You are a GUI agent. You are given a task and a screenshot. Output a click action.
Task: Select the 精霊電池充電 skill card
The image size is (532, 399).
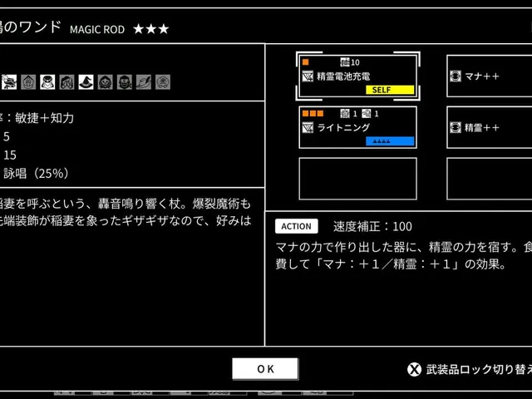pyautogui.click(x=357, y=76)
